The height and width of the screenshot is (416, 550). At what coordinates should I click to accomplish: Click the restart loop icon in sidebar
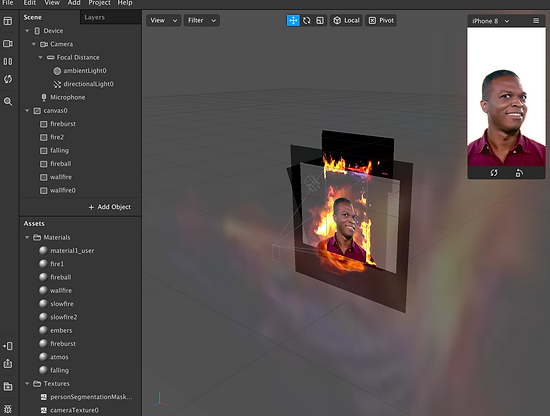[x=8, y=79]
